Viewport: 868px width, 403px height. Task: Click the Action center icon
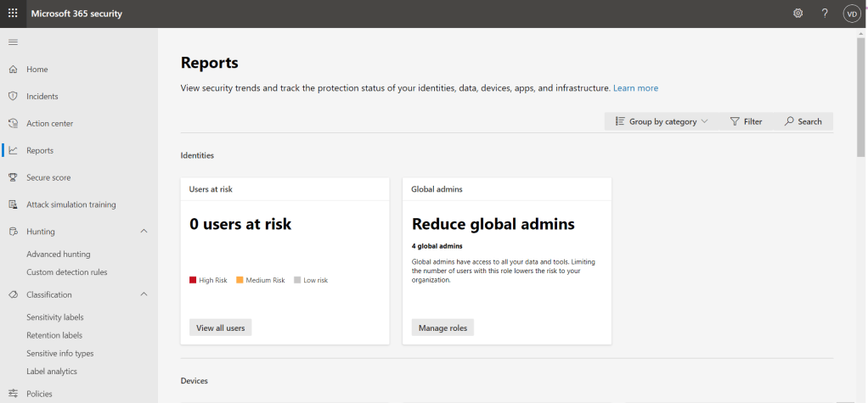click(13, 123)
